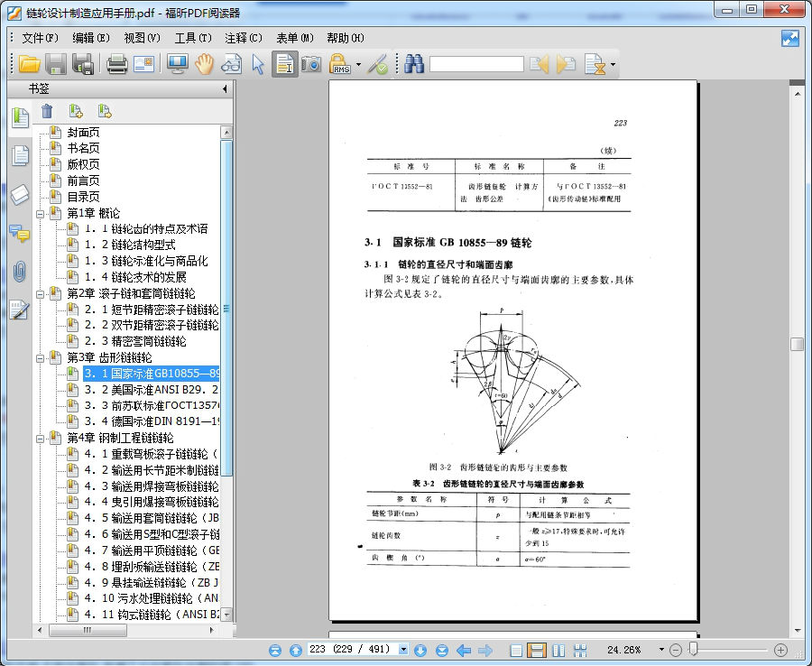Click the Save As icon beside Save
812x666 pixels.
point(82,64)
